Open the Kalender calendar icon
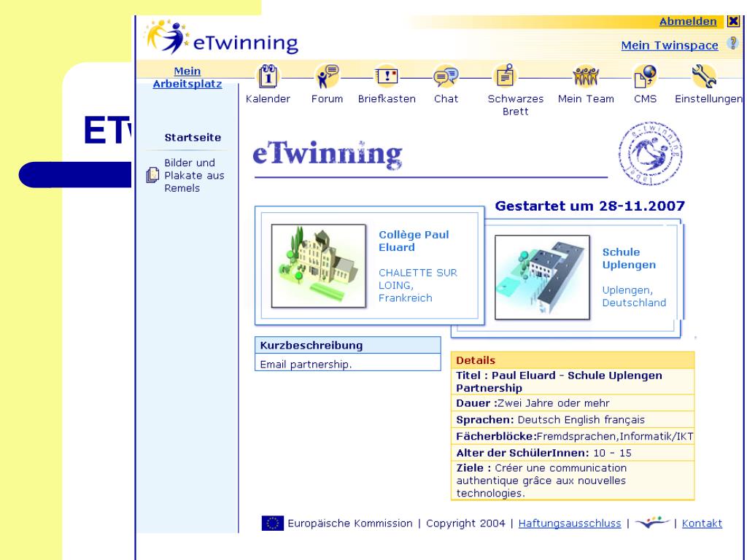747x560 pixels. point(268,76)
